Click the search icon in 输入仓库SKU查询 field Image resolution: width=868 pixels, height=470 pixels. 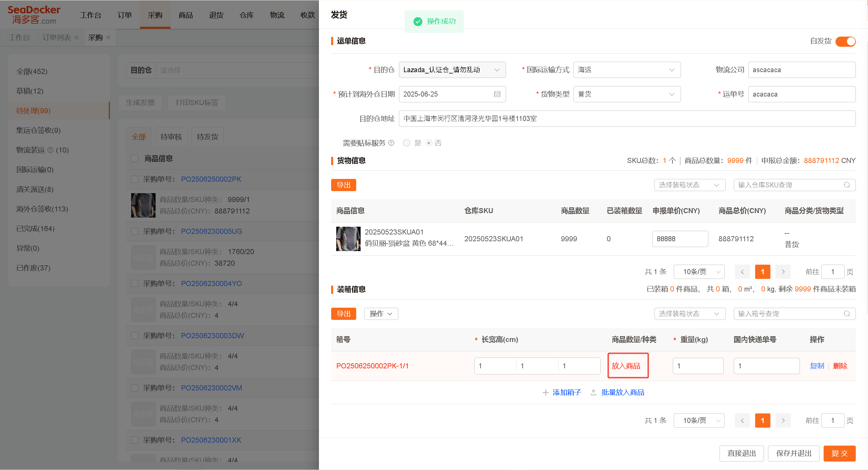coord(847,185)
